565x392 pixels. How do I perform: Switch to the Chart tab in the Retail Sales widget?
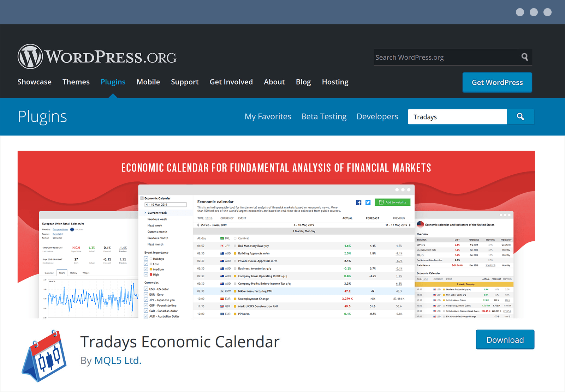click(x=62, y=273)
